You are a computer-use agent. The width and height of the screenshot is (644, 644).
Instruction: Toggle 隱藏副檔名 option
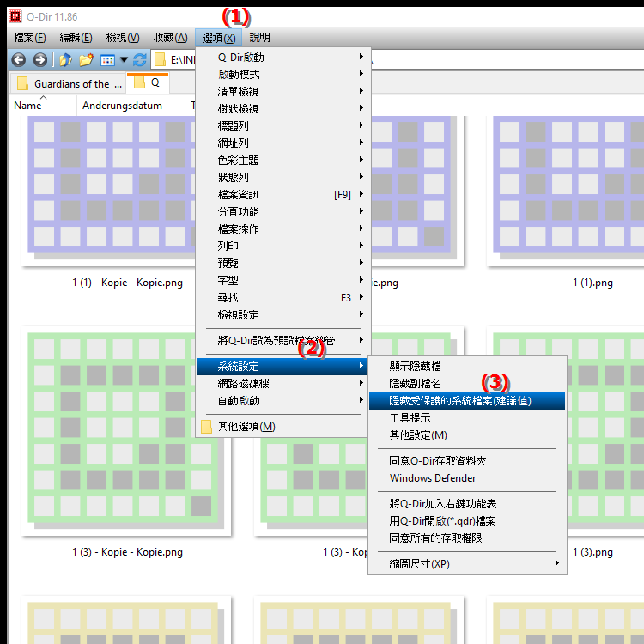click(x=467, y=384)
